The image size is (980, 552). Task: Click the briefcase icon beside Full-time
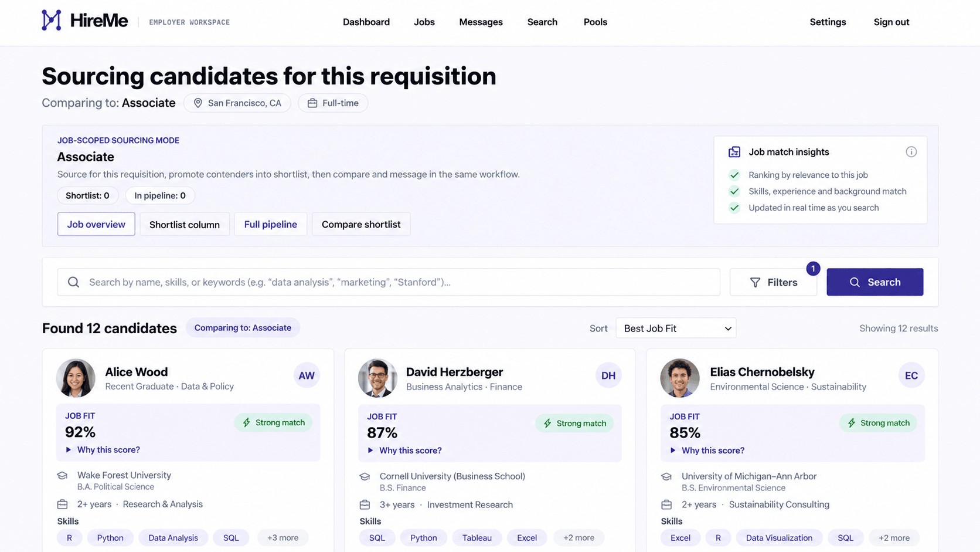pyautogui.click(x=312, y=103)
